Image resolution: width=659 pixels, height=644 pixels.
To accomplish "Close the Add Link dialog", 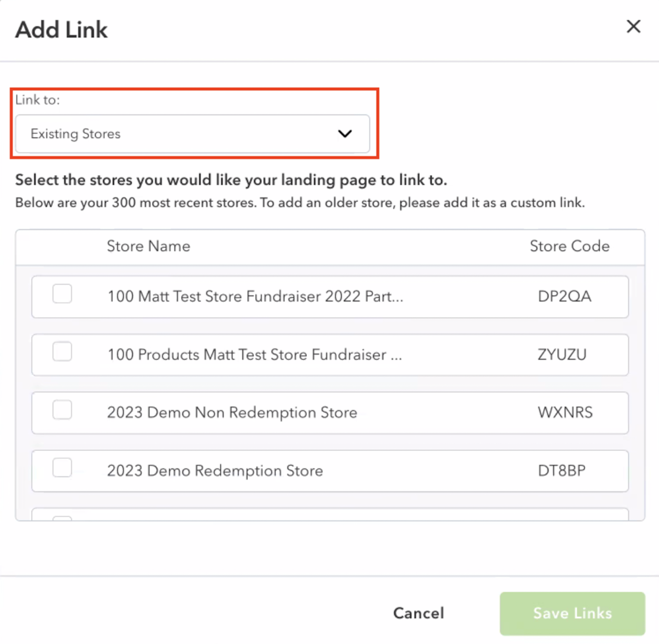I will coord(634,27).
